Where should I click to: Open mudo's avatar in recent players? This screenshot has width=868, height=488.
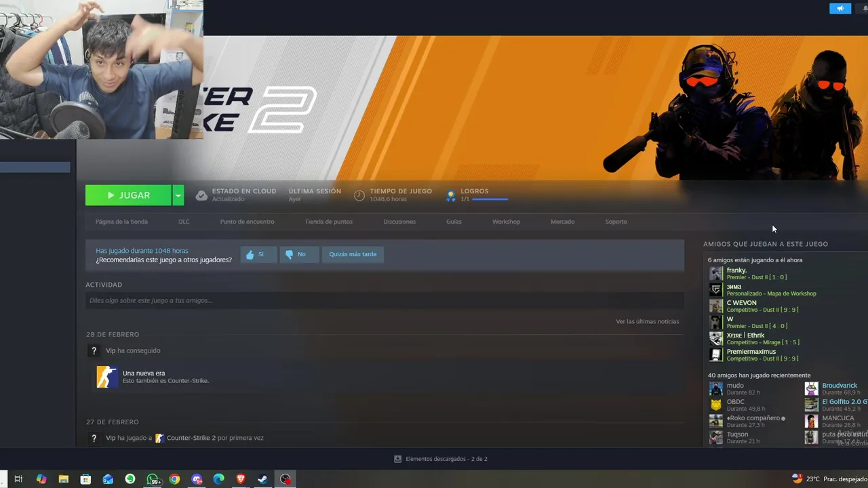716,389
